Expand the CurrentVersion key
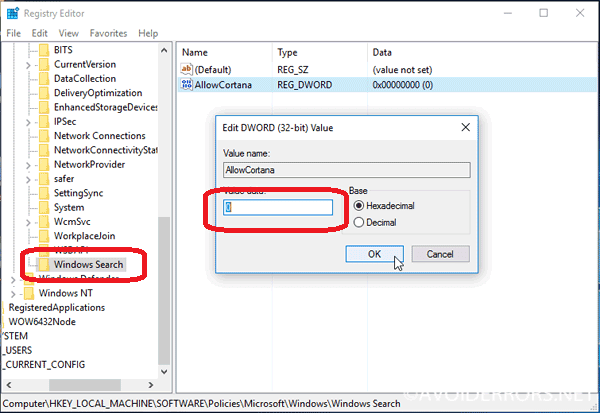 pyautogui.click(x=27, y=64)
